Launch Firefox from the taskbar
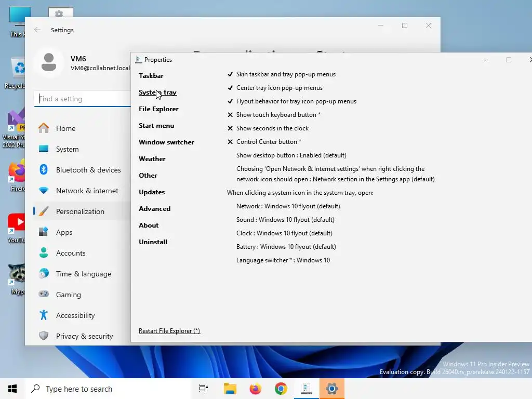532x399 pixels. coord(255,389)
